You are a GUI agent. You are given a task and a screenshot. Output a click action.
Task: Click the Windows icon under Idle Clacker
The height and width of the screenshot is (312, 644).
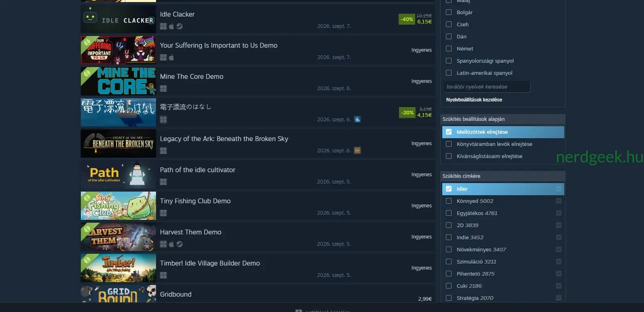coord(163,26)
